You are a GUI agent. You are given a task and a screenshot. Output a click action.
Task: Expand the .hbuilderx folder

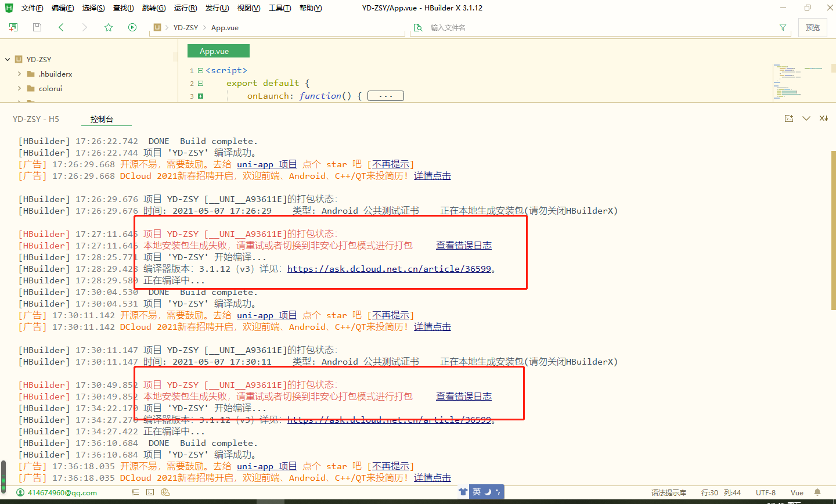20,74
